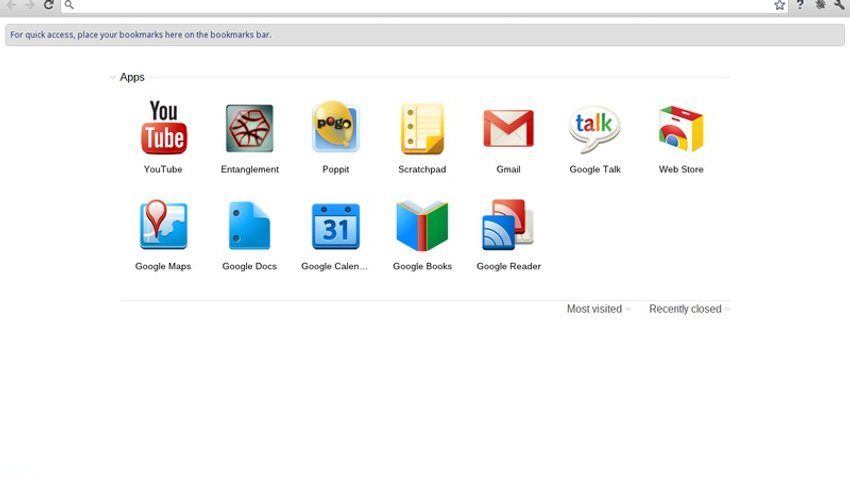Click the bug report icon
This screenshot has height=478, width=850.
(820, 5)
